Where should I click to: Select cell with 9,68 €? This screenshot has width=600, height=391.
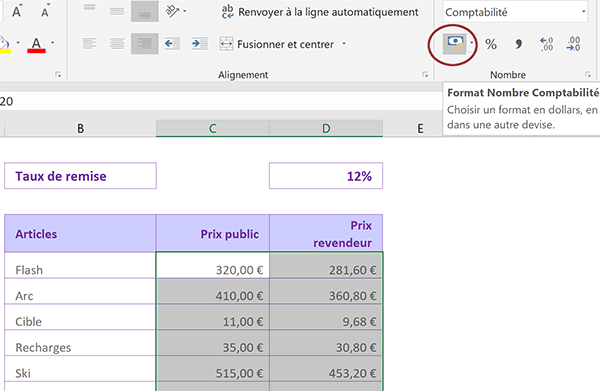[326, 317]
